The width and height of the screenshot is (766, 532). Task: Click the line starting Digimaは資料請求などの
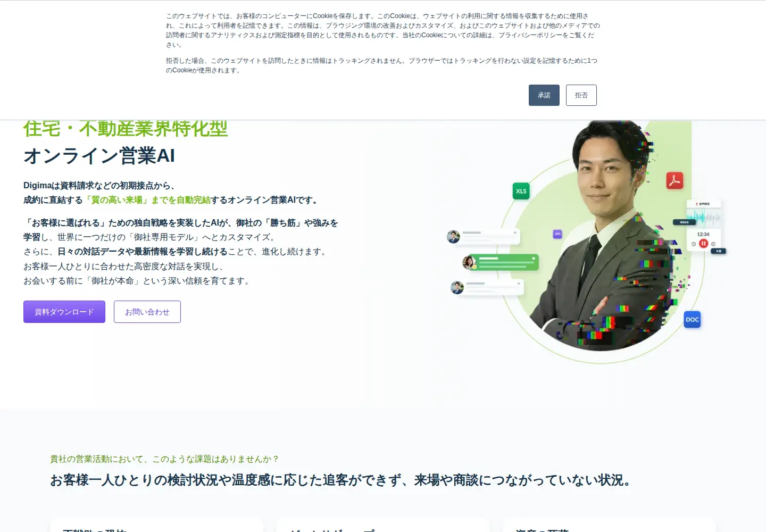coord(99,185)
